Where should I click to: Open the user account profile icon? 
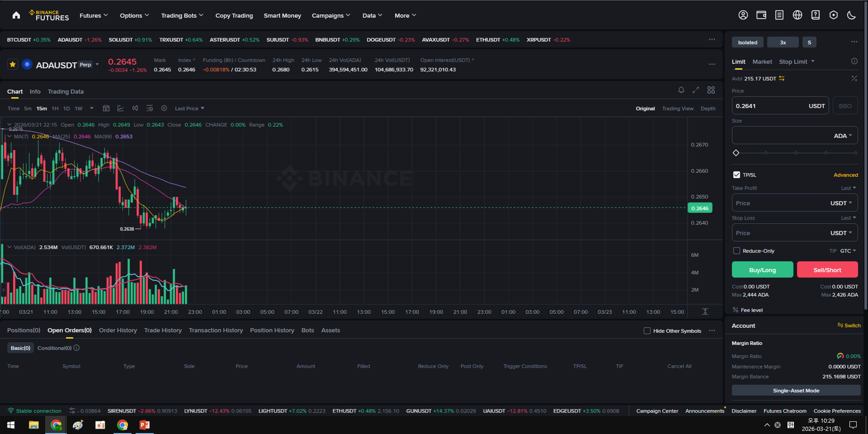click(x=743, y=15)
